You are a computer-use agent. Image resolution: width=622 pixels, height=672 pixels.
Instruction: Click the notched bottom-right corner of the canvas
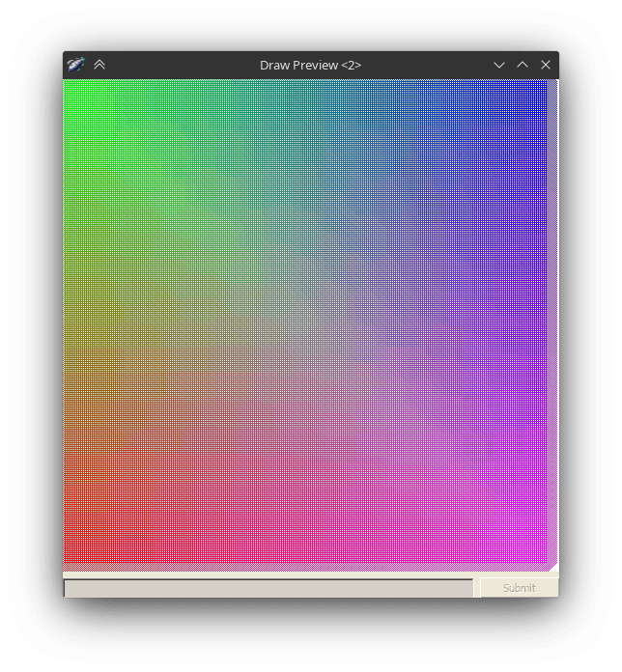553,566
